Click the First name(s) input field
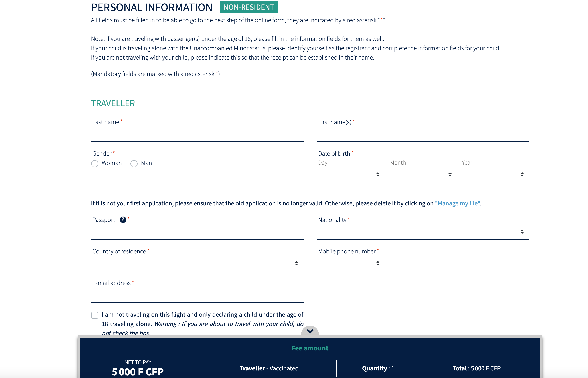 pos(423,135)
